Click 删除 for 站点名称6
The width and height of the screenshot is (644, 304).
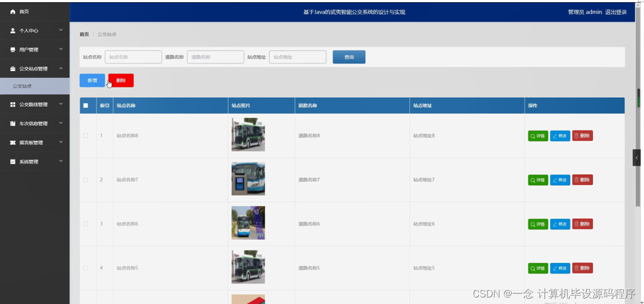point(582,224)
